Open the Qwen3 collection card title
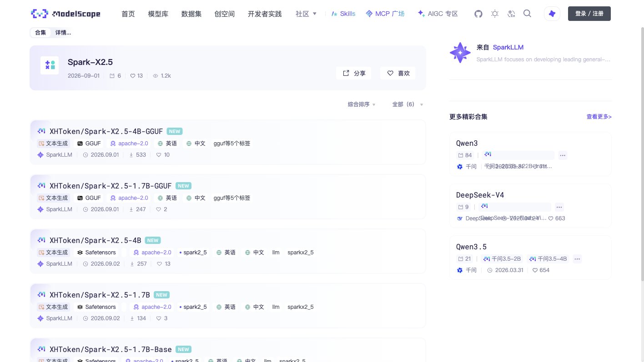The height and width of the screenshot is (362, 644). (x=467, y=143)
